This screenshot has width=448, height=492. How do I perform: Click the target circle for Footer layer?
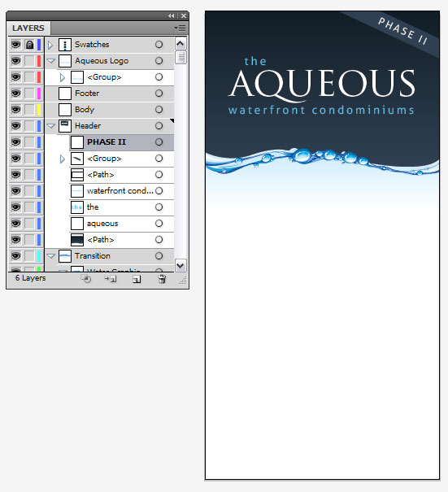159,94
